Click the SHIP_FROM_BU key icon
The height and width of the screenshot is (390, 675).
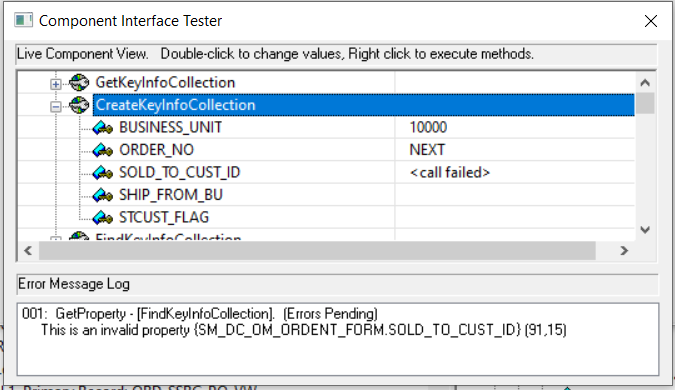coord(102,195)
